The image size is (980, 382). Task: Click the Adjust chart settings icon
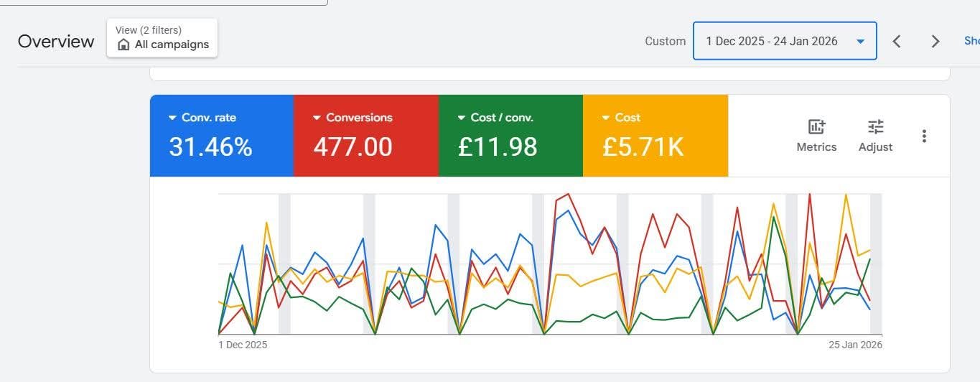875,127
